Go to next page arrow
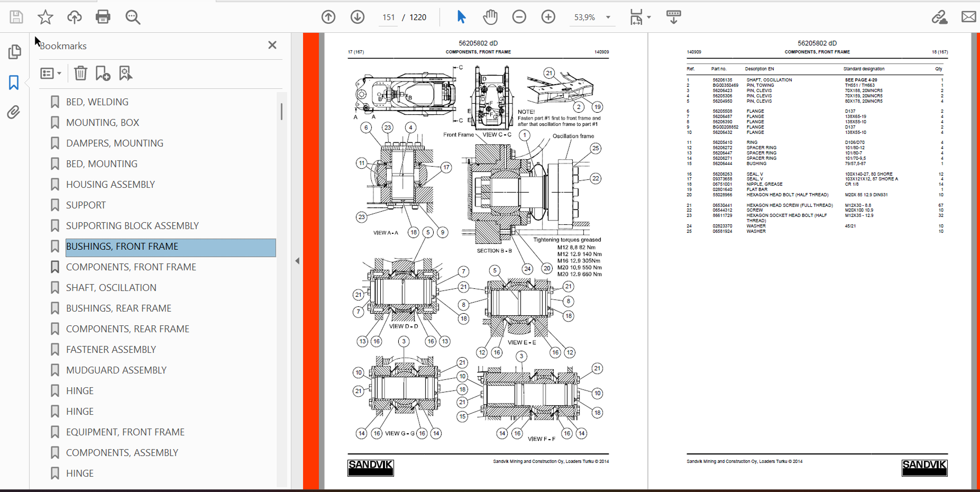The image size is (980, 492). (358, 17)
